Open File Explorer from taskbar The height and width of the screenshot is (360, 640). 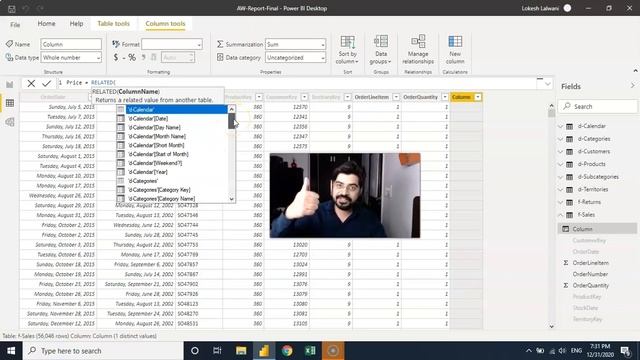coord(241,351)
